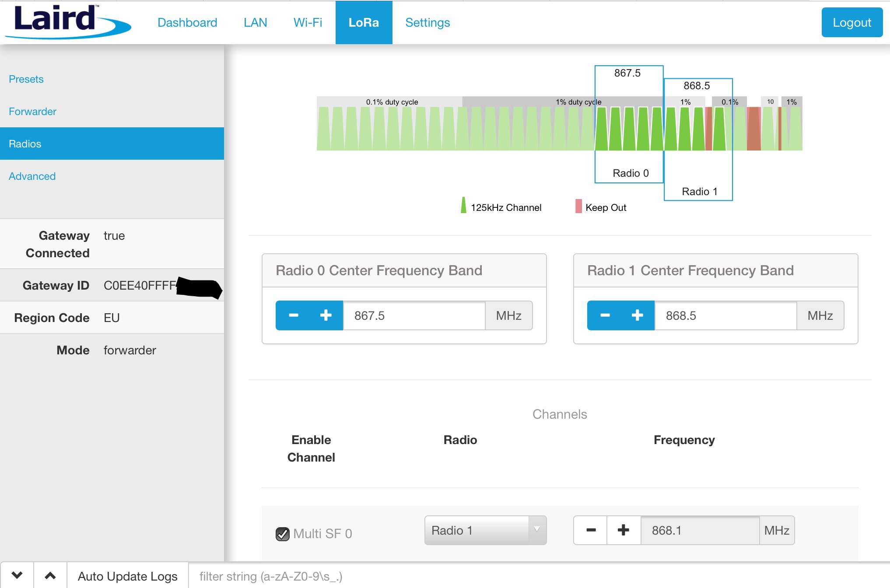
Task: Decrease Radio 1 center frequency with minus
Action: 605,315
